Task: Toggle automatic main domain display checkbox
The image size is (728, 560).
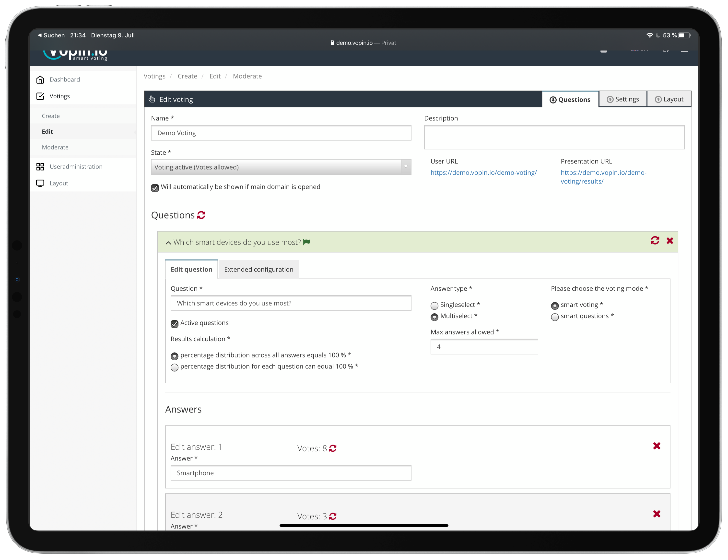Action: click(x=155, y=188)
